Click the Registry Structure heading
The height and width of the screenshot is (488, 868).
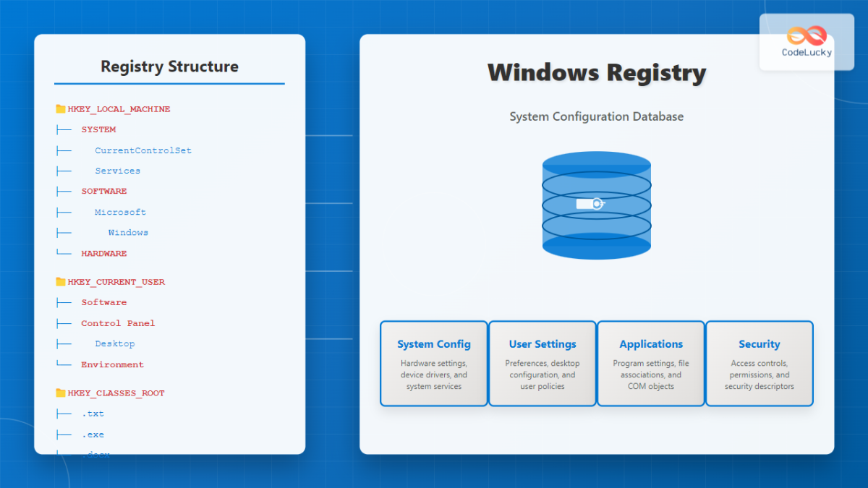(x=169, y=67)
